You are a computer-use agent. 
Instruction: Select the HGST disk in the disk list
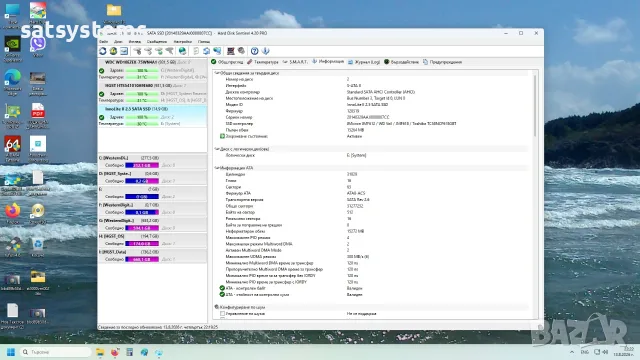point(152,93)
